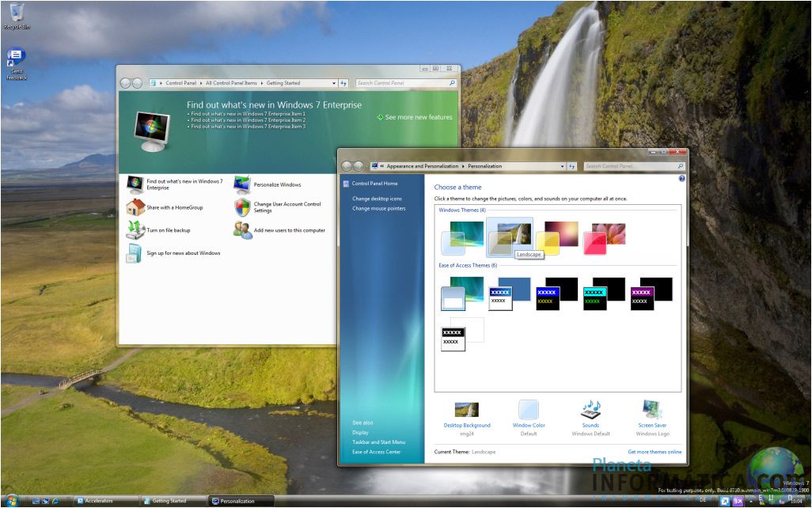Click Back button in Getting Started window
This screenshot has height=508, width=812.
point(126,83)
